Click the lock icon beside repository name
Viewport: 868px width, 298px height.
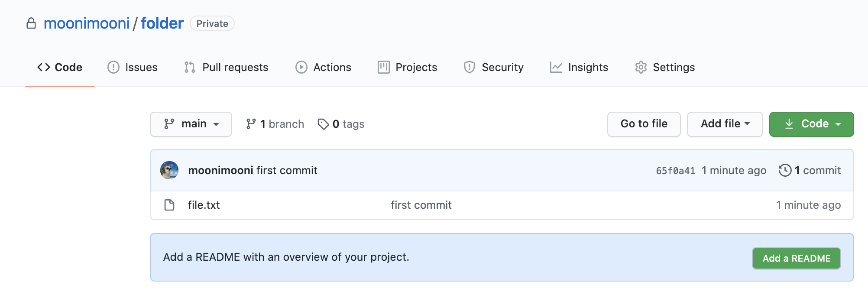coord(31,23)
